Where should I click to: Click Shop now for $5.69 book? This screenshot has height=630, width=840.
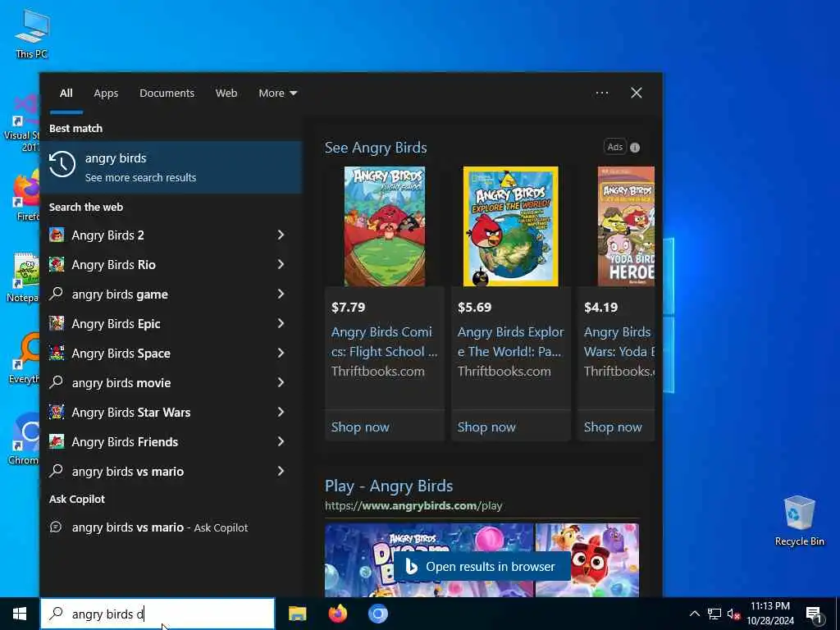[486, 427]
